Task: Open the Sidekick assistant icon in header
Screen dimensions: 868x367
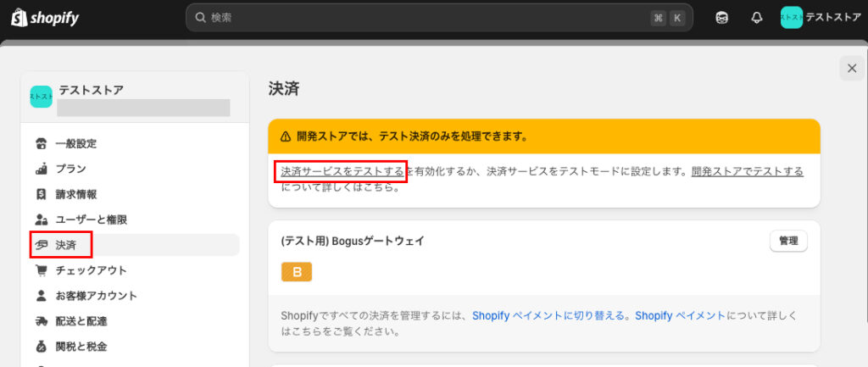Action: [x=721, y=18]
